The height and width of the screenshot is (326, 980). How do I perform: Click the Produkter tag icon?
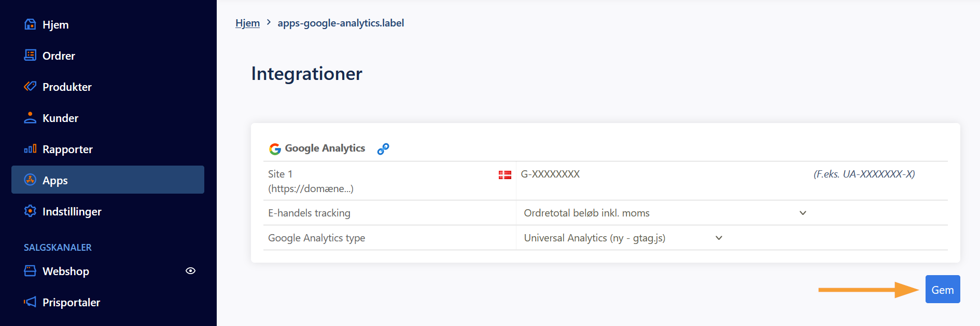pos(30,86)
